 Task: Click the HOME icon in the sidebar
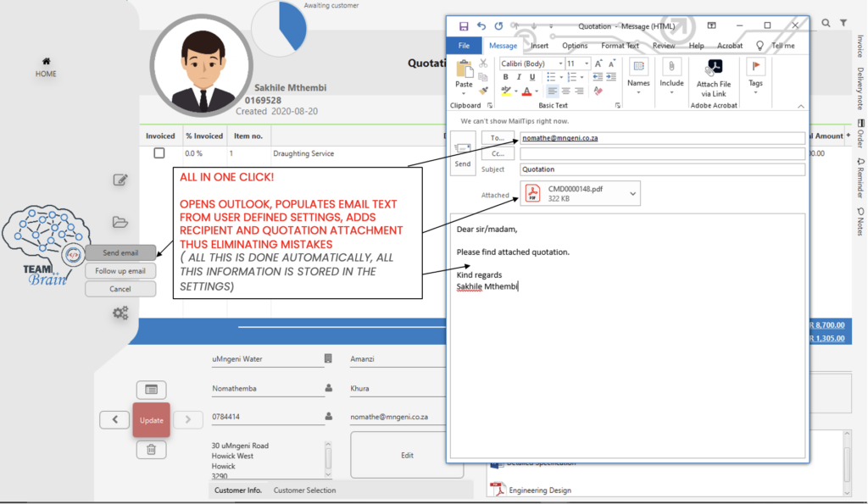[x=46, y=61]
